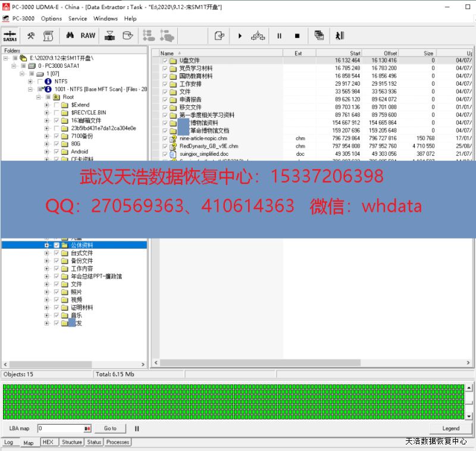This screenshot has width=476, height=451.
Task: Open the Service menu
Action: click(77, 18)
